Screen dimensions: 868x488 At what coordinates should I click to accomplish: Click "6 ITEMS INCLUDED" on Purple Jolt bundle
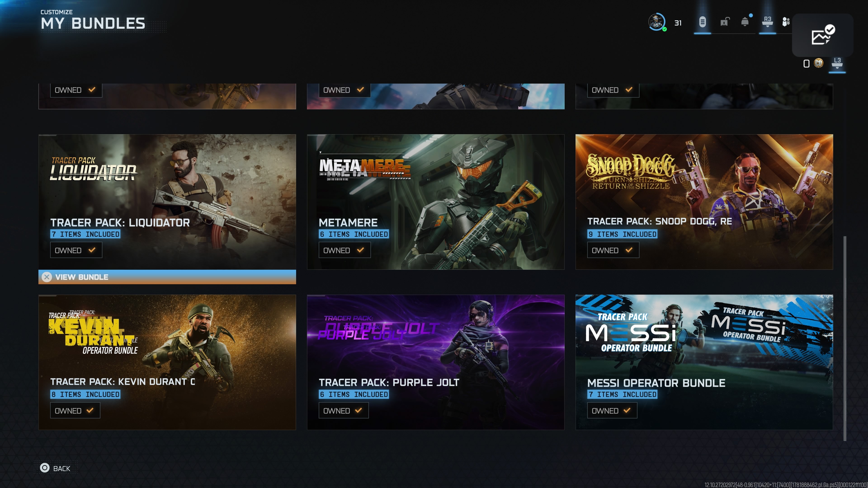(x=354, y=394)
